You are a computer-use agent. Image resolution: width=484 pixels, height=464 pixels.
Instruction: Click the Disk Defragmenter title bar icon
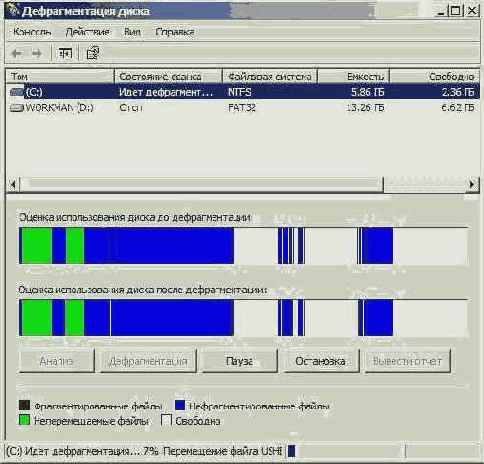pos(13,10)
